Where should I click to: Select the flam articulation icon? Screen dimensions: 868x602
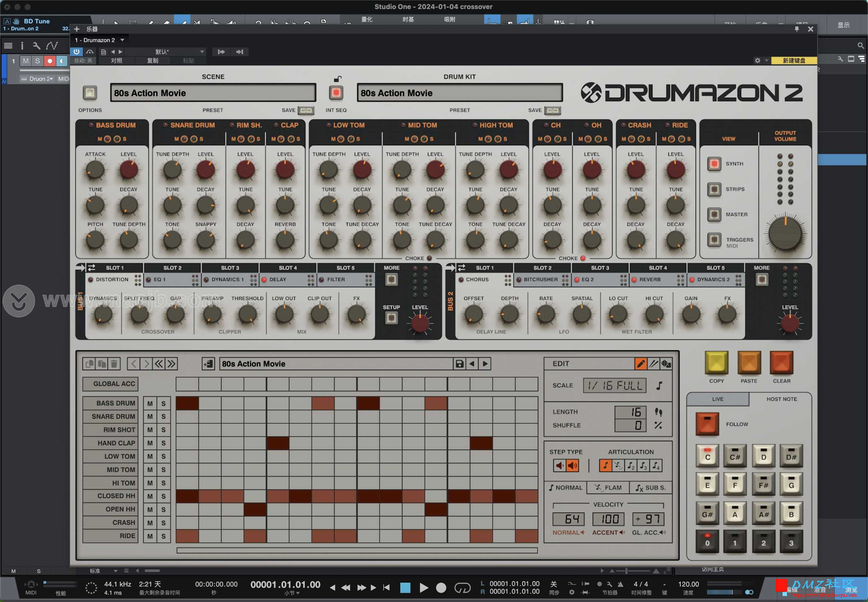pos(618,465)
